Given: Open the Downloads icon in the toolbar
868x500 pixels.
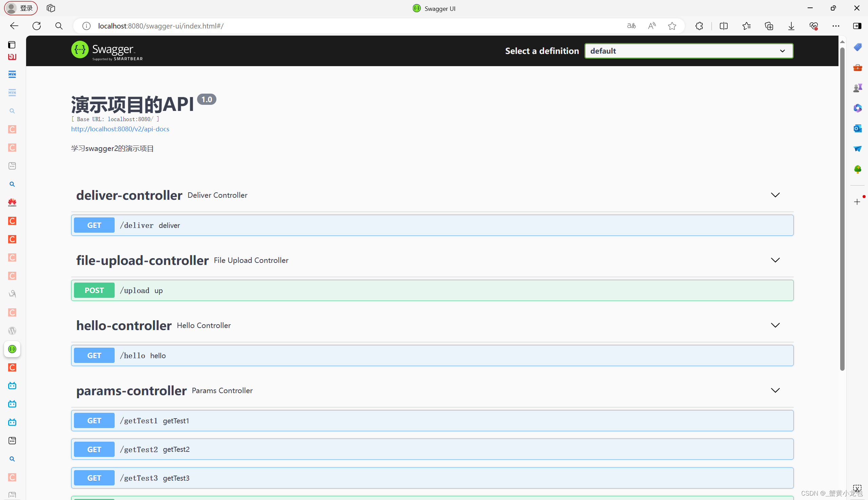Looking at the screenshot, I should tap(791, 26).
